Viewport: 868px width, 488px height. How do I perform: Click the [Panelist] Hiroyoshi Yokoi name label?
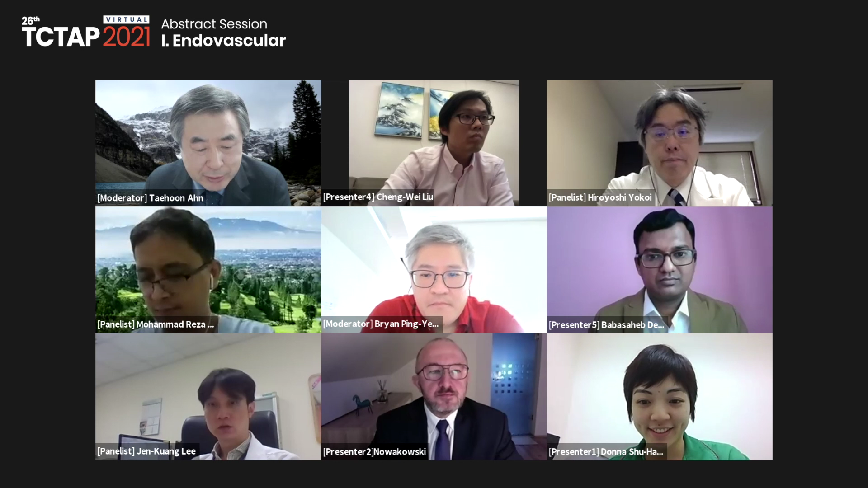[600, 197]
